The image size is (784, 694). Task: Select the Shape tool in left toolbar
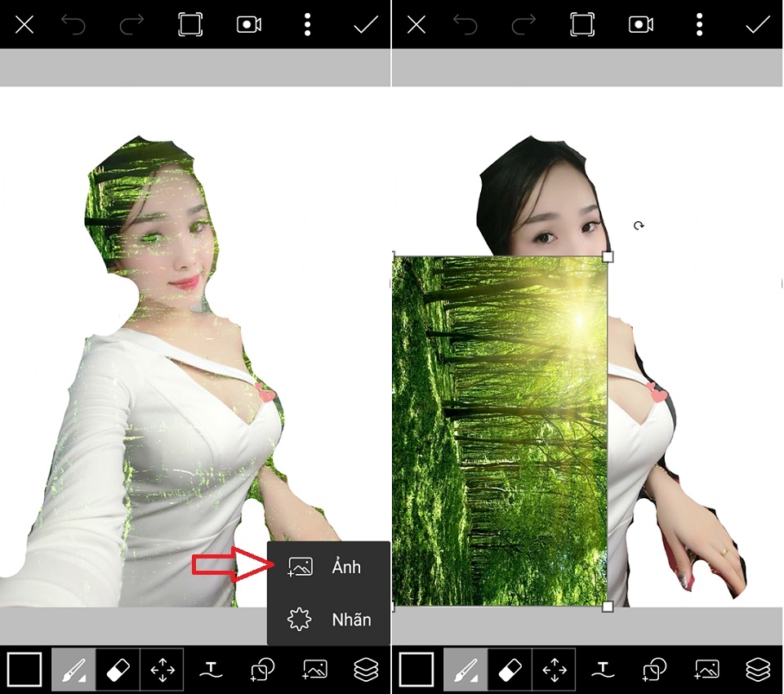pyautogui.click(x=262, y=670)
